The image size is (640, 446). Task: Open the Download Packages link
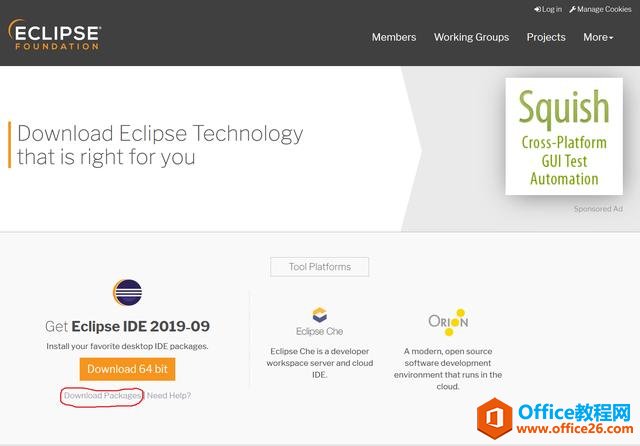coord(102,395)
